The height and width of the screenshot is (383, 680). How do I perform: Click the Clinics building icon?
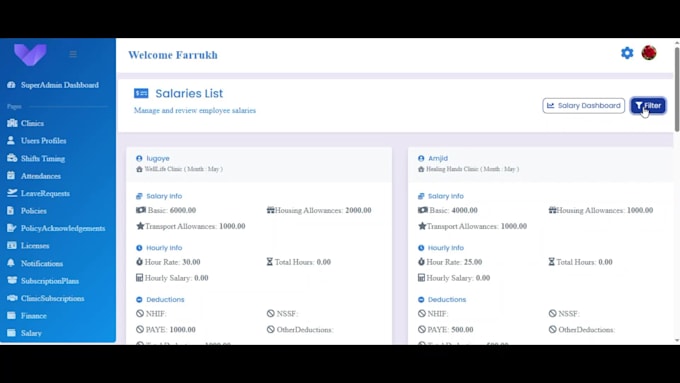(12, 123)
